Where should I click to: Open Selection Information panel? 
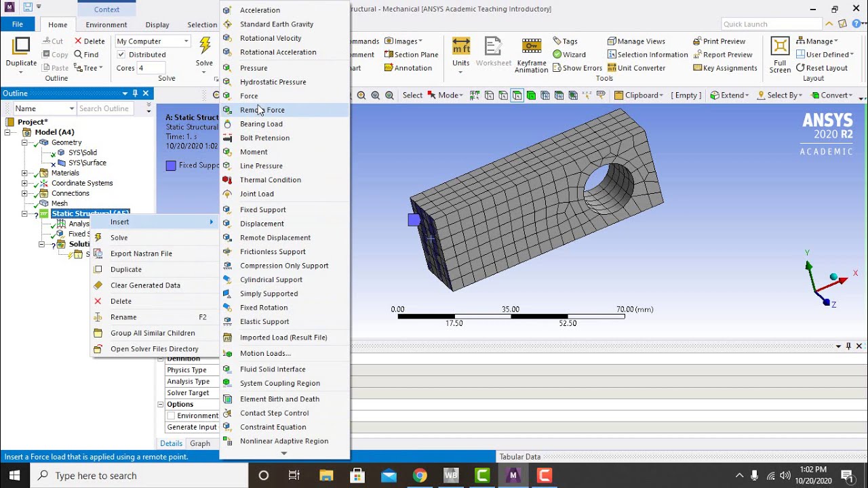coord(648,55)
